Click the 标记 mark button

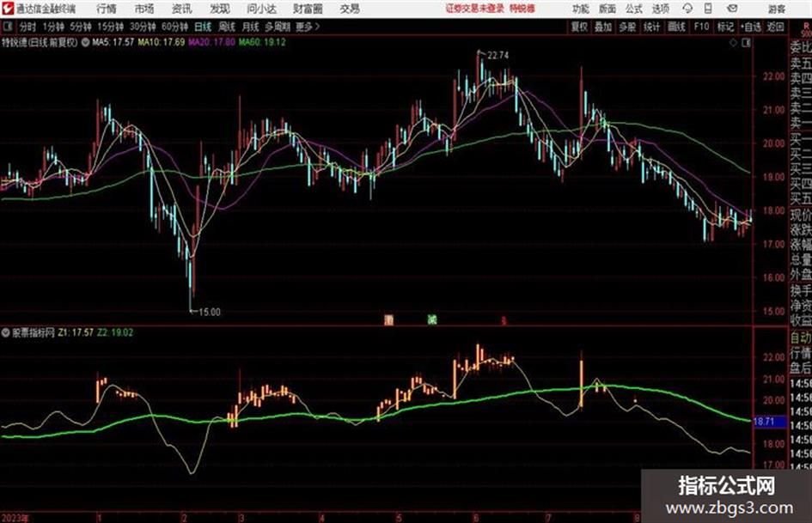click(x=725, y=27)
